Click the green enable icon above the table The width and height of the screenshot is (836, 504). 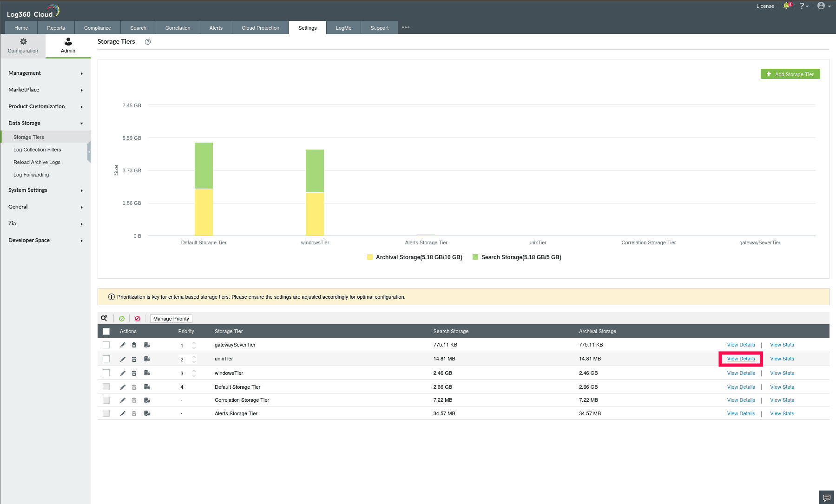(122, 318)
